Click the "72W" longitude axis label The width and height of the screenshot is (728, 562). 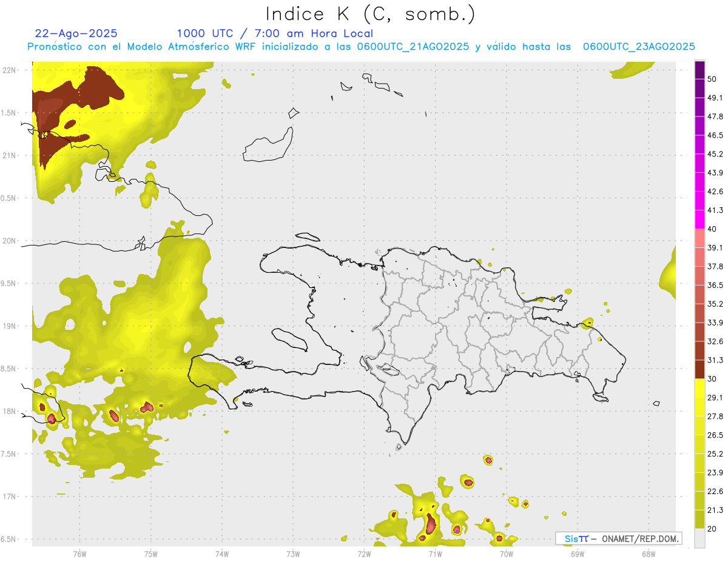click(364, 554)
